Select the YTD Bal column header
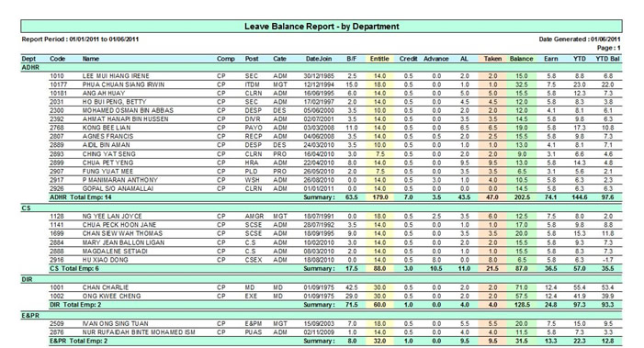This screenshot has height=348, width=644. pyautogui.click(x=607, y=59)
